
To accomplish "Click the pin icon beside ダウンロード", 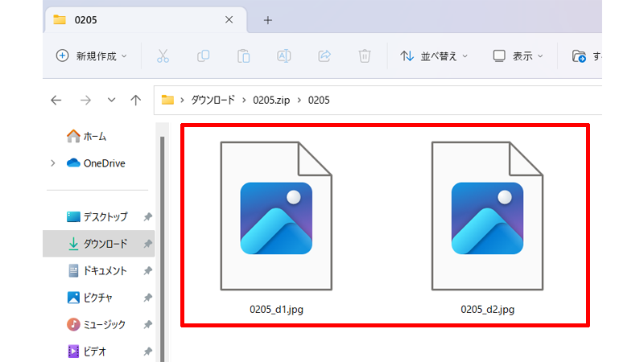I will click(x=147, y=244).
